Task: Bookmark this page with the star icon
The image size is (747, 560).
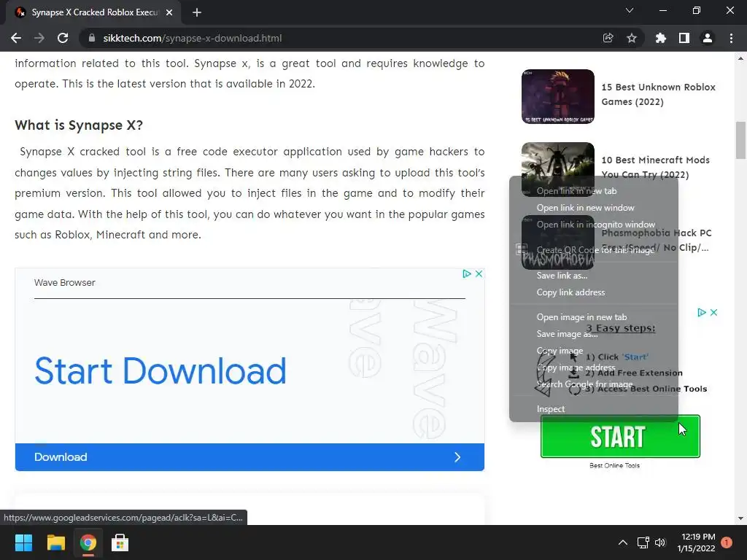Action: pos(632,38)
